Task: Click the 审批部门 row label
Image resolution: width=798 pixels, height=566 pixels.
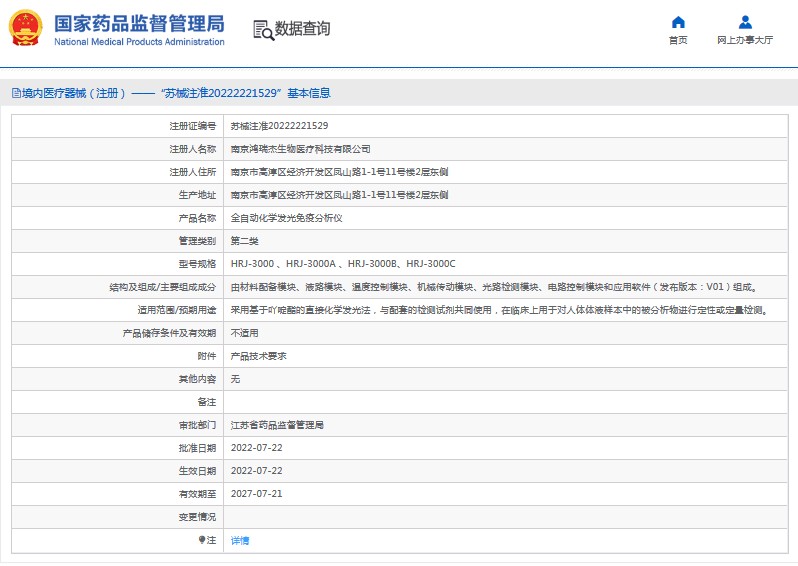Action: [197, 425]
